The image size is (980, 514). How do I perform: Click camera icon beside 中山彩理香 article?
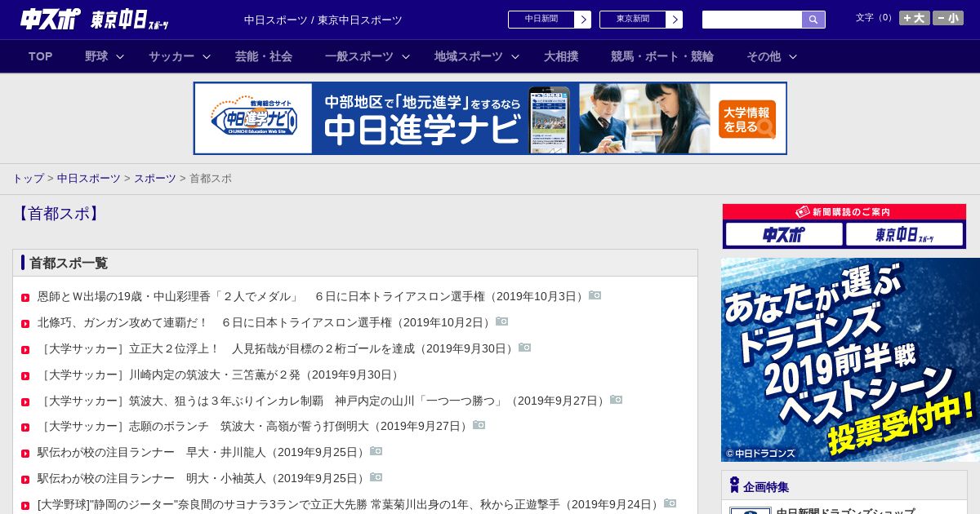[x=595, y=295]
